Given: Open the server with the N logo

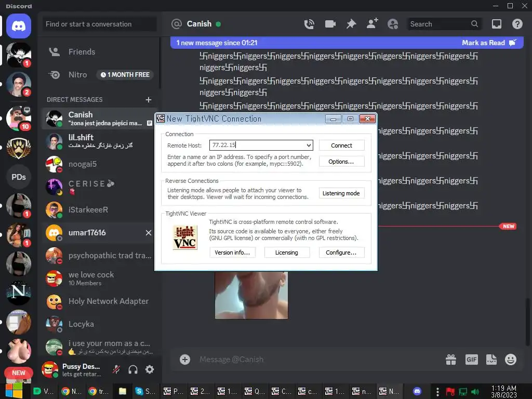Looking at the screenshot, I should tap(19, 292).
